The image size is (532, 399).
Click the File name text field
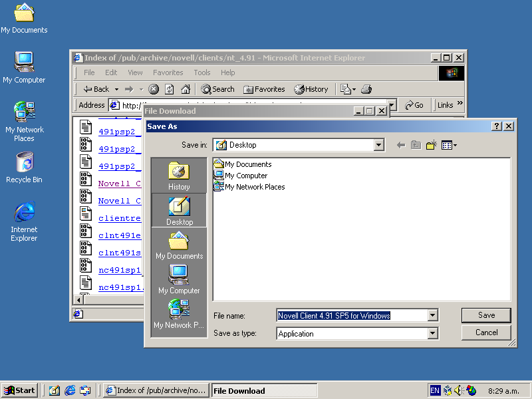pyautogui.click(x=352, y=315)
